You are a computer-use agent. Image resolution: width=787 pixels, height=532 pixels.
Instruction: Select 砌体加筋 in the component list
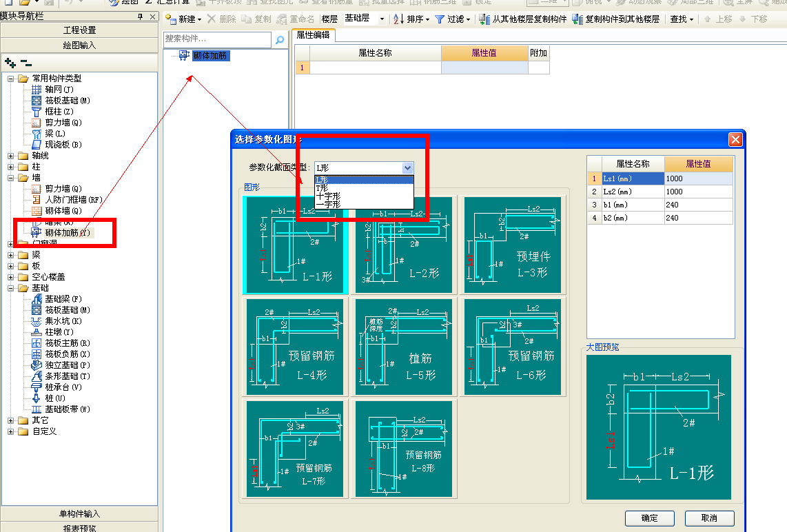click(x=210, y=56)
